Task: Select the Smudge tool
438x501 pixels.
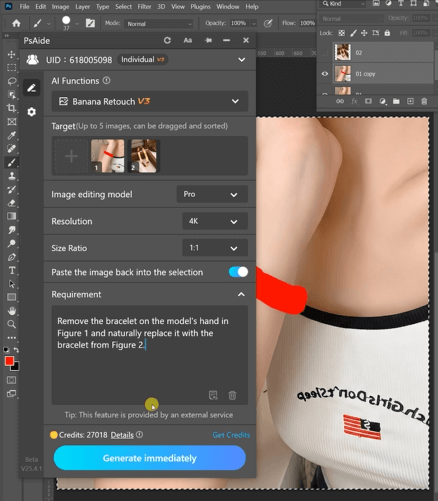Action: pos(12,230)
